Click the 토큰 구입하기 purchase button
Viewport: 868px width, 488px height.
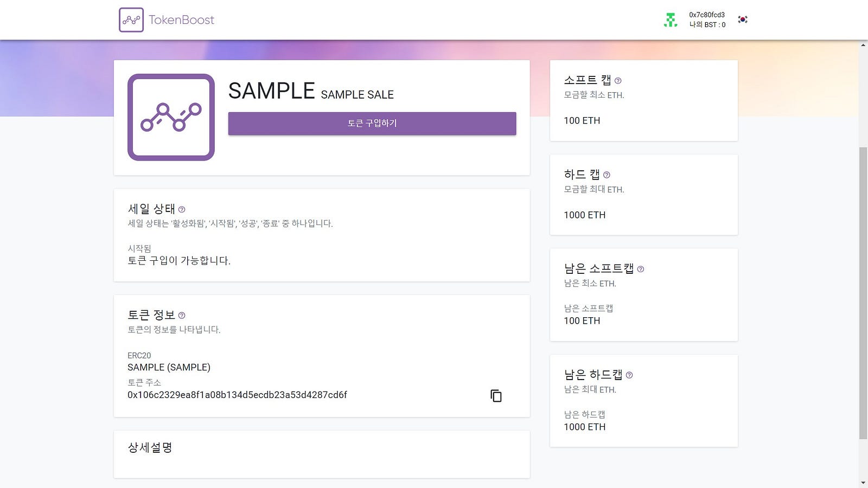point(372,124)
